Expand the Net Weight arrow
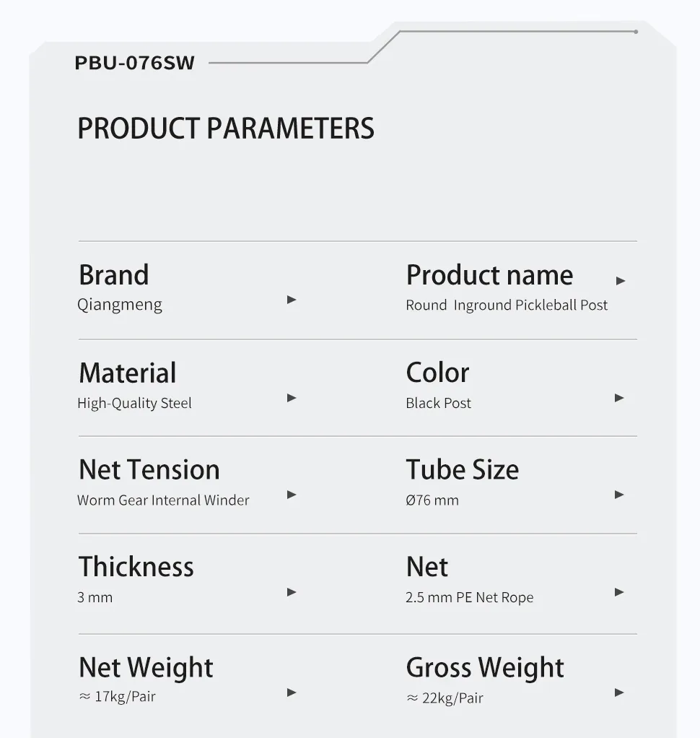Screen dimensions: 700x738 292,693
